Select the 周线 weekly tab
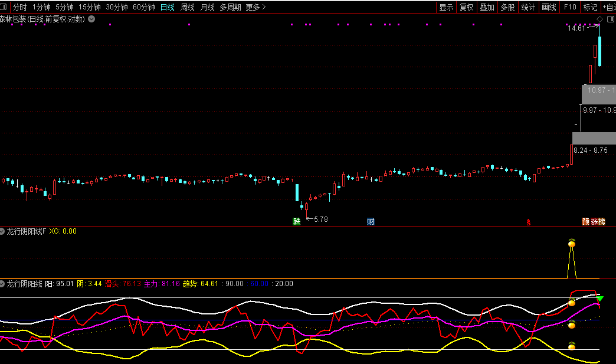616x364 pixels. coord(188,7)
